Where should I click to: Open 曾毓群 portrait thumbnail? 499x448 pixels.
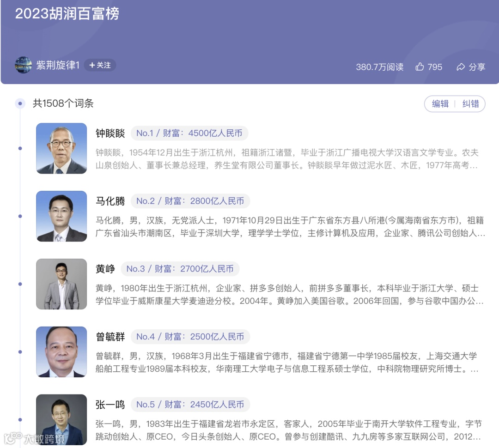pyautogui.click(x=61, y=351)
